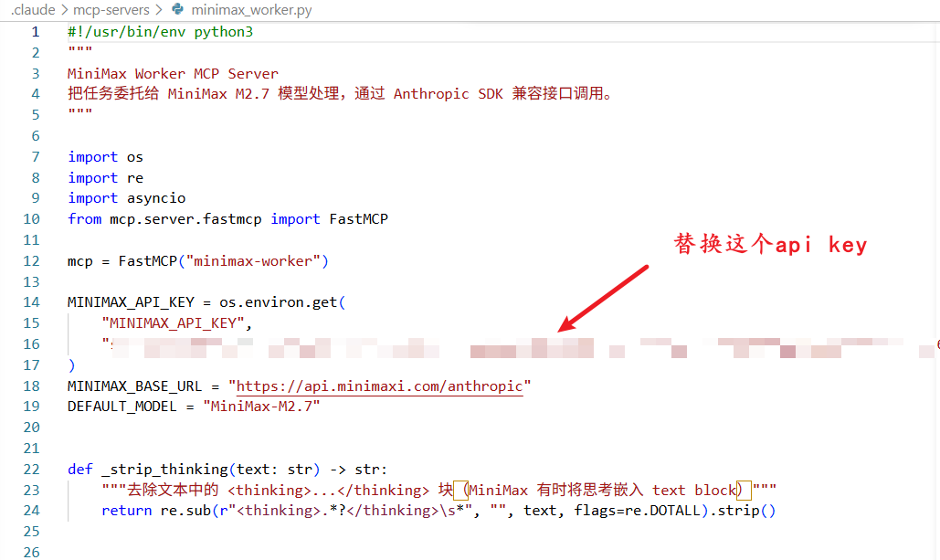This screenshot has width=940, height=560.
Task: Click the .claude breadcrumb segment
Action: pyautogui.click(x=33, y=10)
